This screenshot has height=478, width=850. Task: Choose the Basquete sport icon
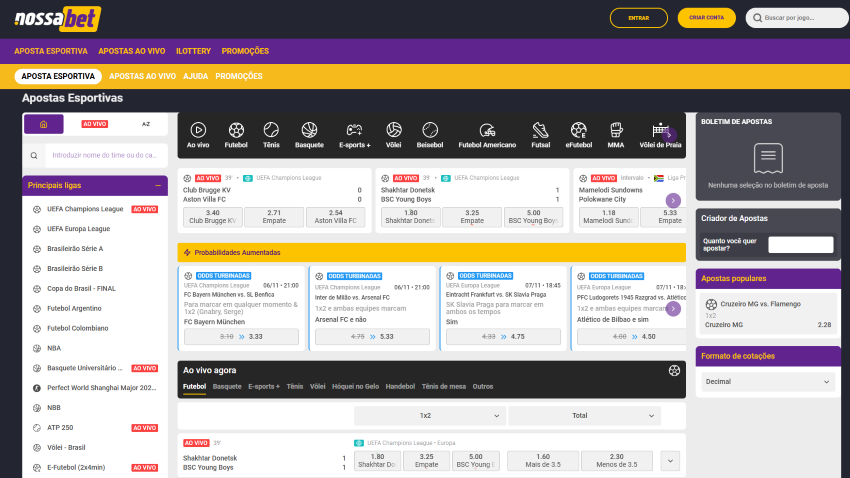[309, 135]
